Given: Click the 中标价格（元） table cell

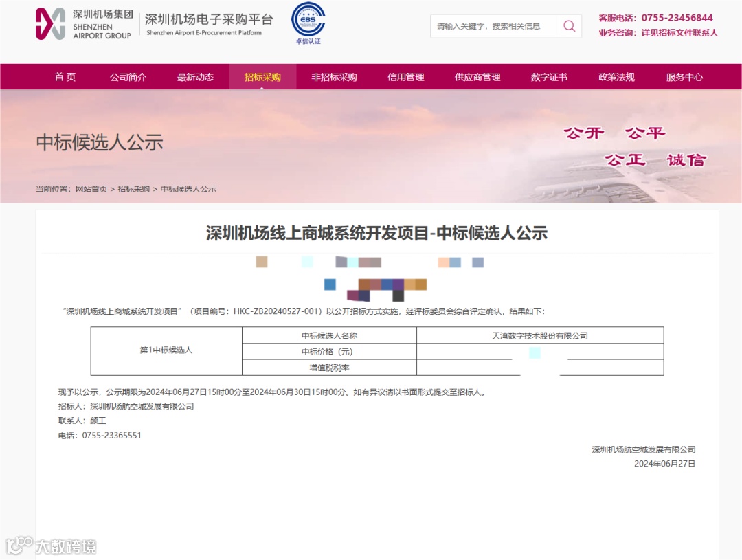Looking at the screenshot, I should coord(329,352).
